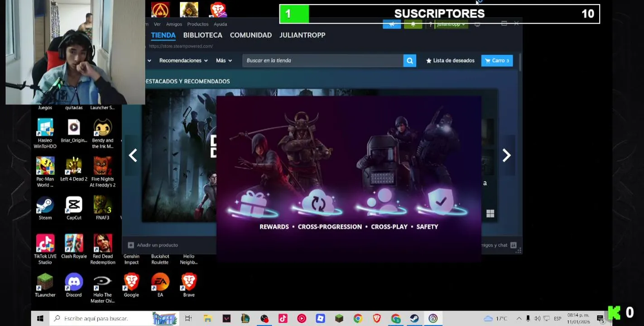
Task: Launch Discord from the desktop
Action: [x=74, y=285]
